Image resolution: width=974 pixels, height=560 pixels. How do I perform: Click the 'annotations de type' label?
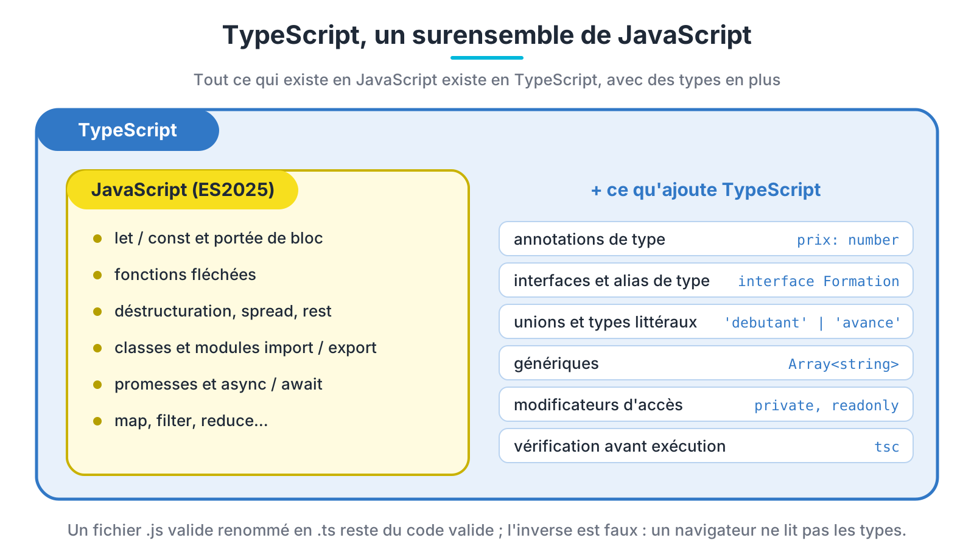(589, 239)
